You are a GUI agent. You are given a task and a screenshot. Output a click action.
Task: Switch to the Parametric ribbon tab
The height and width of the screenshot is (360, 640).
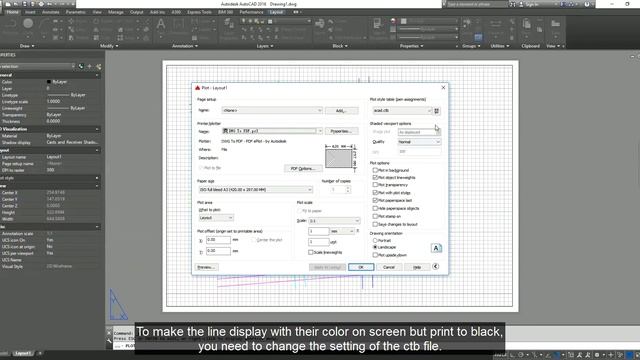point(76,12)
